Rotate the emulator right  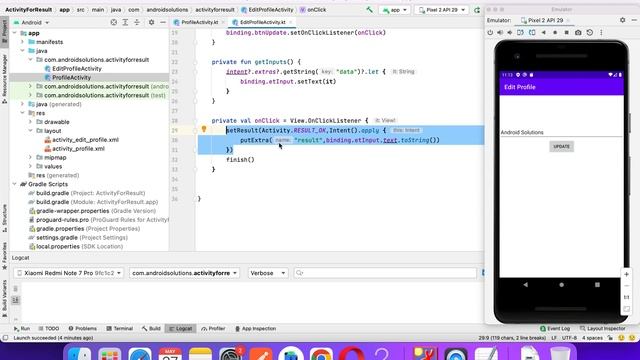click(x=532, y=32)
